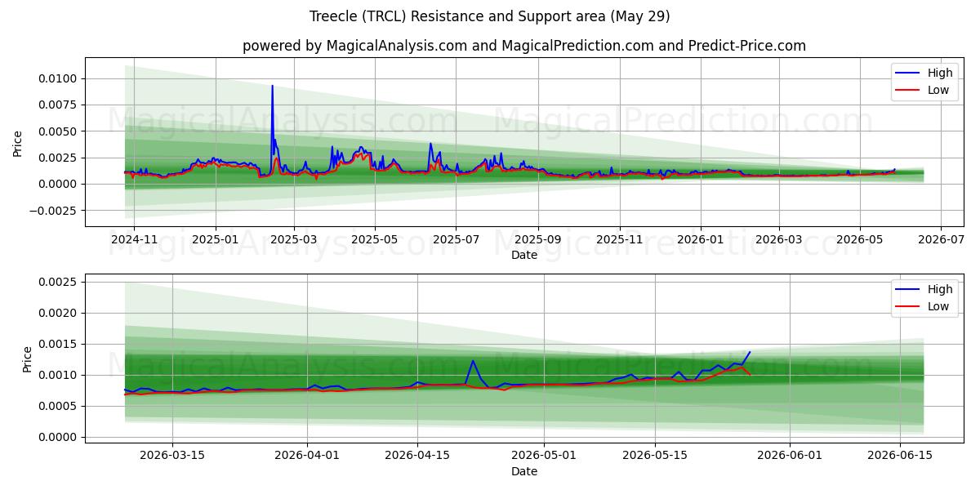Click the 2026-04-15 date tick label
Screen dimensions: 980x490
(x=417, y=455)
